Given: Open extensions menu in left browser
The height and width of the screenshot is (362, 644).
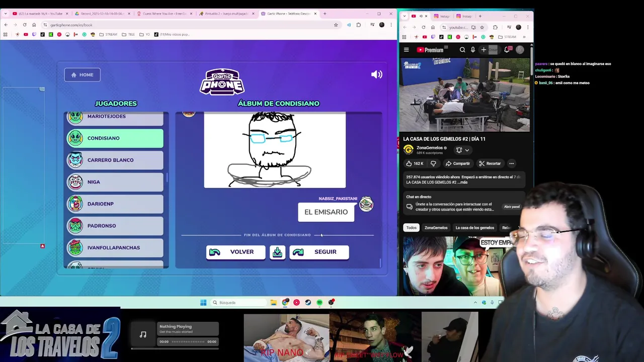Looking at the screenshot, I should point(358,25).
